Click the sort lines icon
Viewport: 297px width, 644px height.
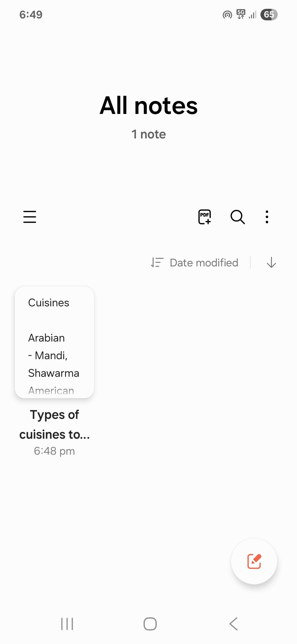click(157, 263)
